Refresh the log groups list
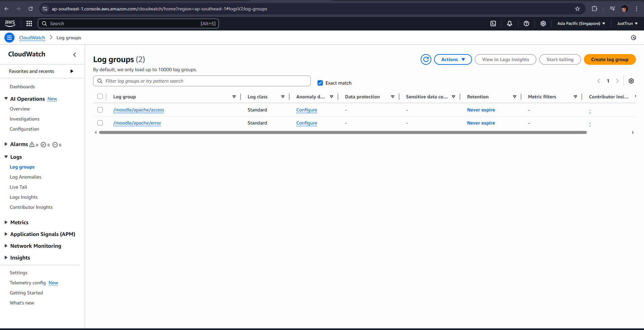Image resolution: width=644 pixels, height=330 pixels. [426, 59]
